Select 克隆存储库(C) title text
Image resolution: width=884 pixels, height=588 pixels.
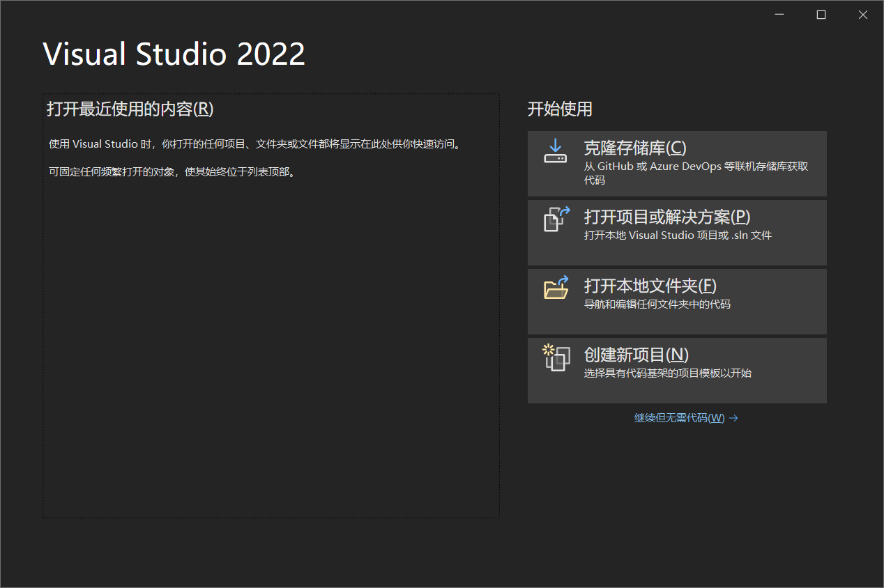pyautogui.click(x=635, y=148)
